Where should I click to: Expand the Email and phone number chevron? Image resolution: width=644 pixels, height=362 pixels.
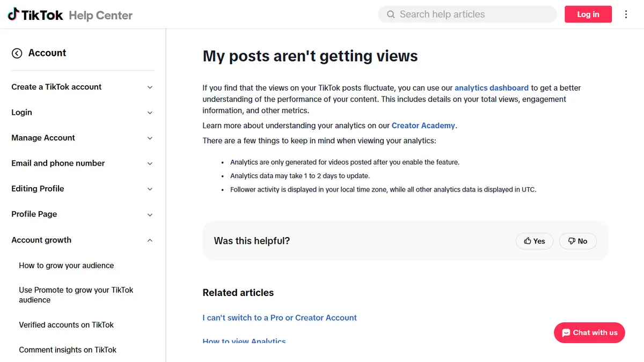point(150,164)
